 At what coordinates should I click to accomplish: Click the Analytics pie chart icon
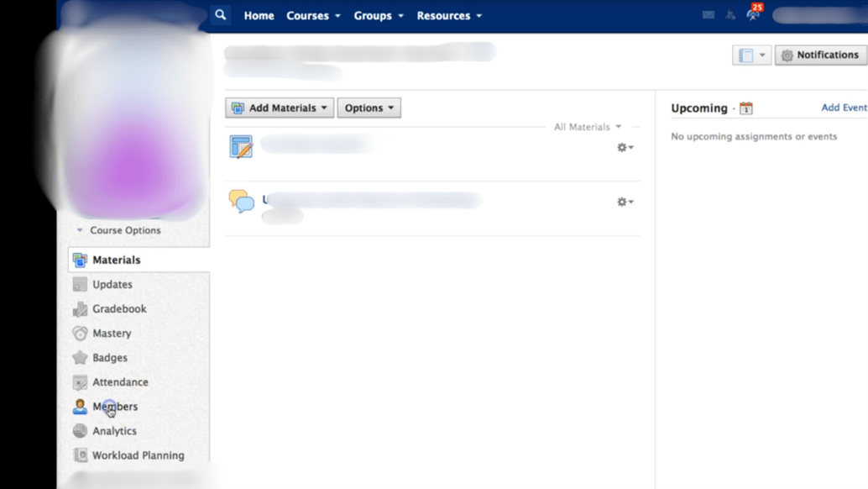81,431
